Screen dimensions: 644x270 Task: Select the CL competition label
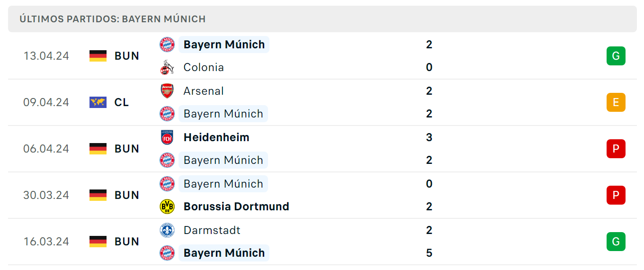pyautogui.click(x=122, y=102)
